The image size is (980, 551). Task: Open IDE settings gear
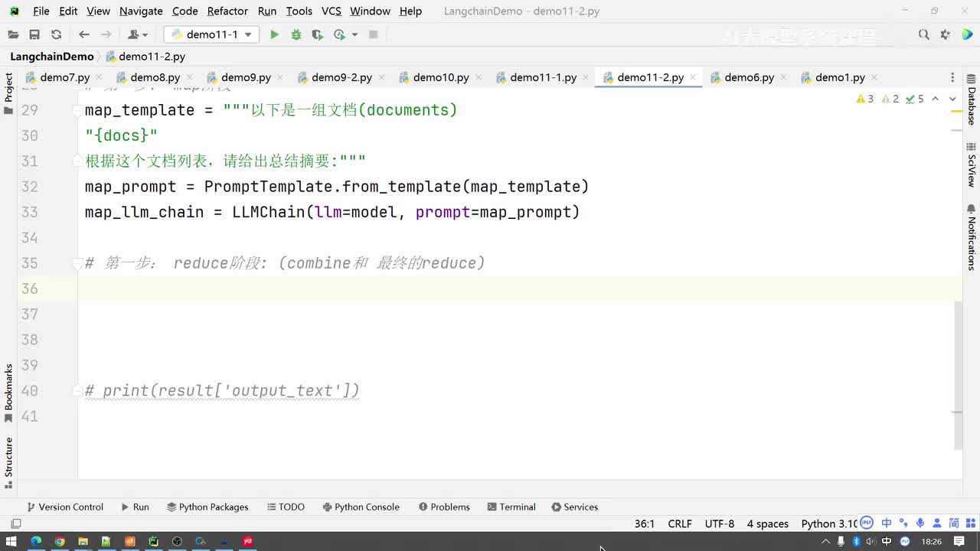(x=946, y=34)
